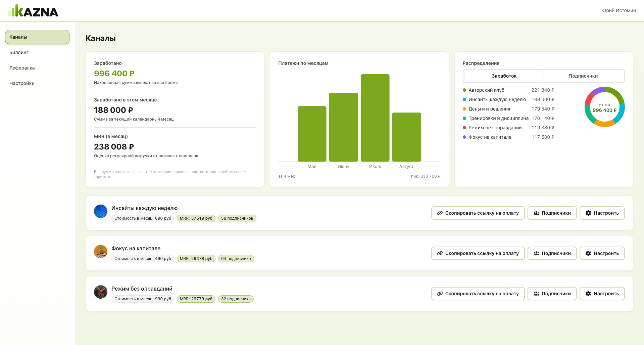Click the Май bar in payments chart
644x345 pixels.
pos(312,134)
